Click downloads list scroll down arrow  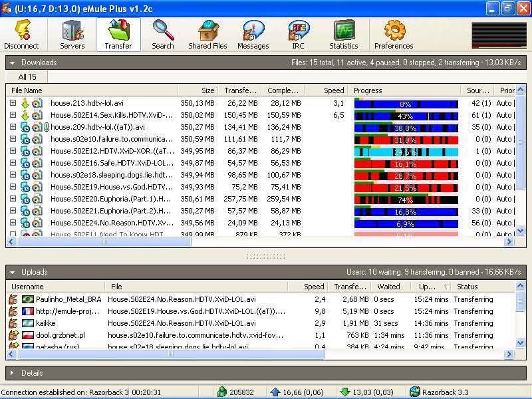click(520, 231)
